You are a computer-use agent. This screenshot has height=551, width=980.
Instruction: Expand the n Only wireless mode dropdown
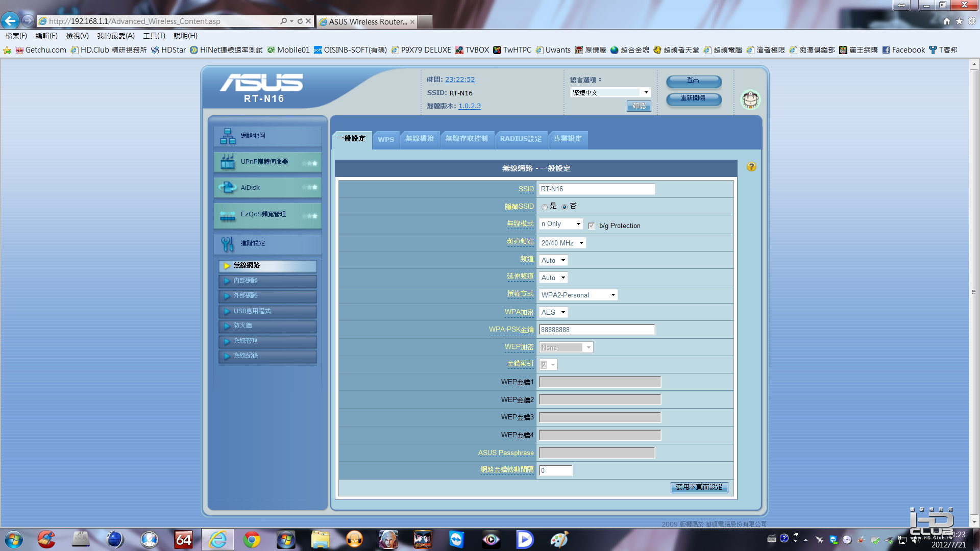point(561,224)
